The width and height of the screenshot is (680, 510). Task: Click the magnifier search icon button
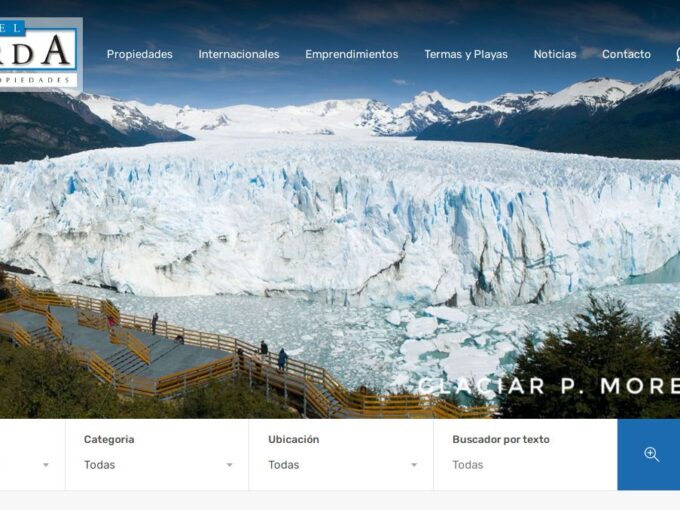[x=649, y=454]
